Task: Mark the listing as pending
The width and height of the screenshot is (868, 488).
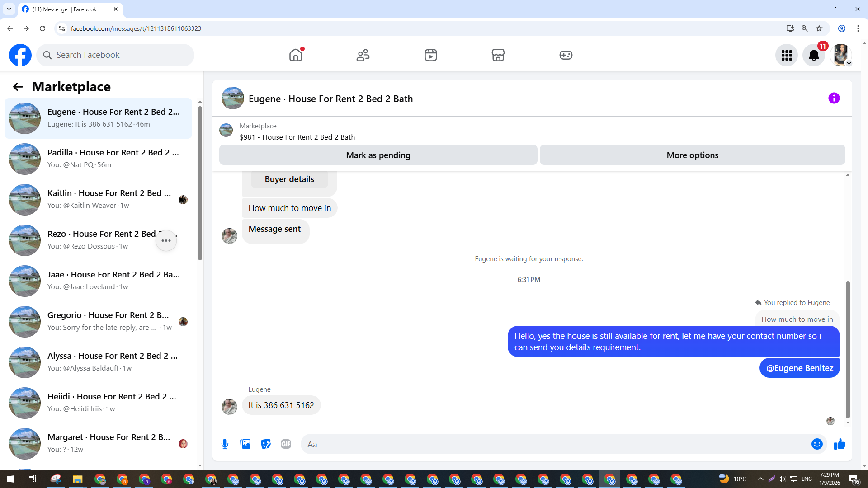Action: pos(378,155)
